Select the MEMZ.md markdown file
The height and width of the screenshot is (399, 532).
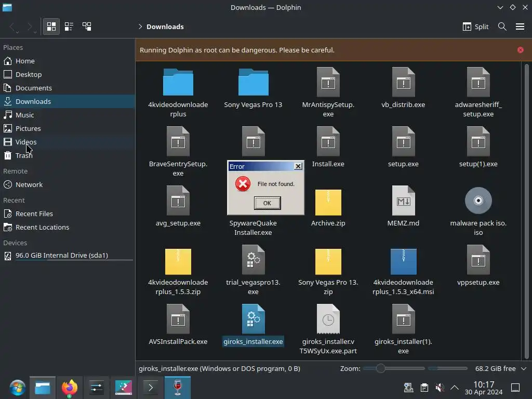403,206
